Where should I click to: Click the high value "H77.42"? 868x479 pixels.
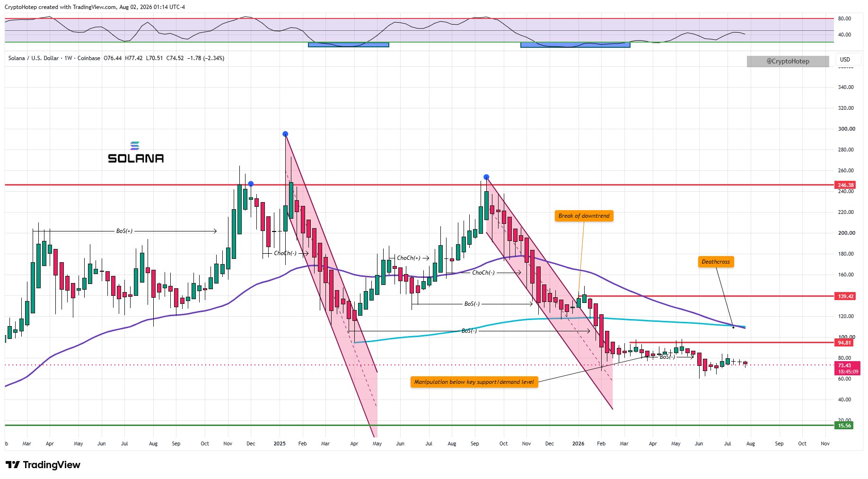134,58
